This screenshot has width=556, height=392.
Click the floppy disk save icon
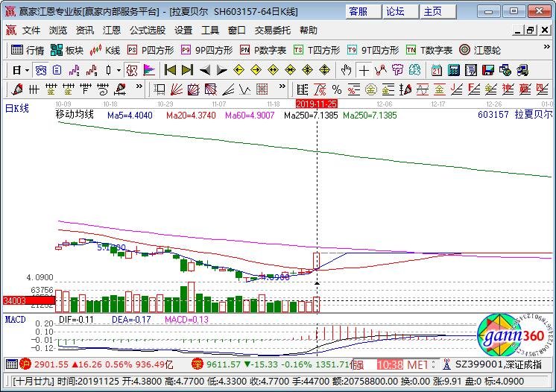click(488, 70)
